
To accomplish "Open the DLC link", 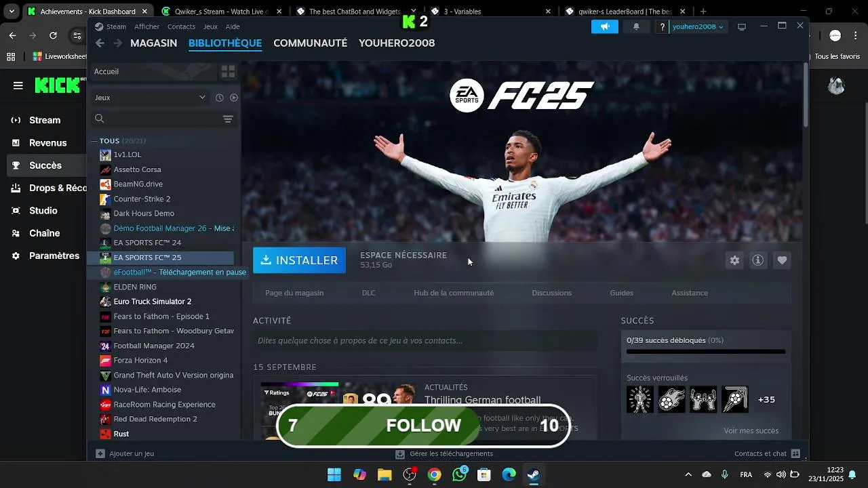I will point(368,293).
